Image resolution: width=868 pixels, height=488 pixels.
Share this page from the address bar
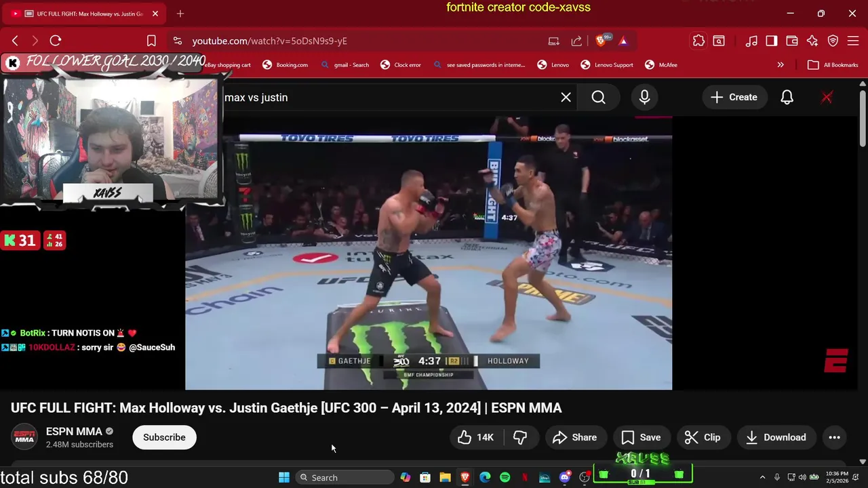(576, 41)
